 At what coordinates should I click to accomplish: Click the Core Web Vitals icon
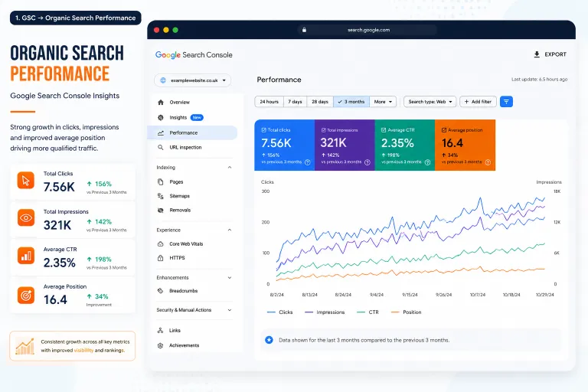[161, 243]
